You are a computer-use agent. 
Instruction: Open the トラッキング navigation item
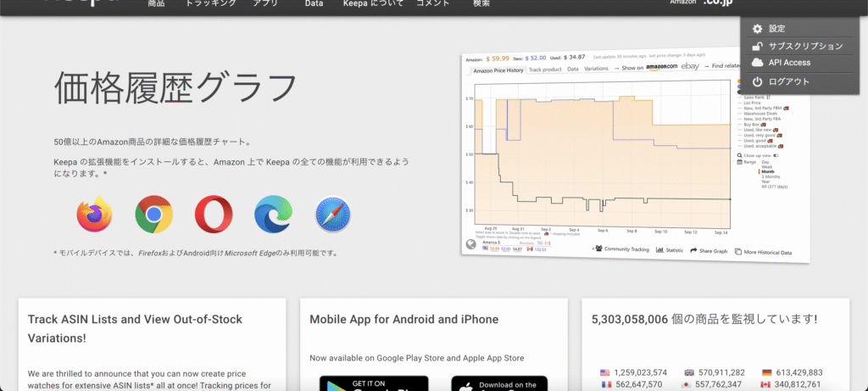(210, 3)
